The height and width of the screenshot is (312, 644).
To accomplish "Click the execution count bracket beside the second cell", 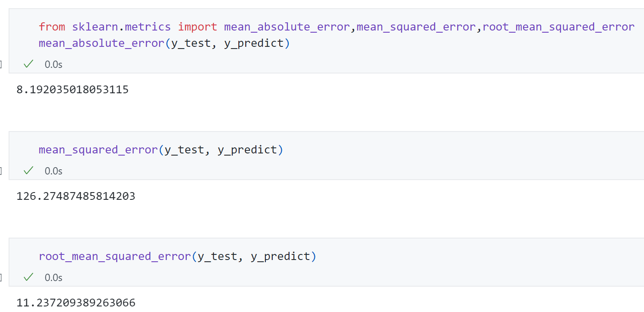I will pos(1,171).
